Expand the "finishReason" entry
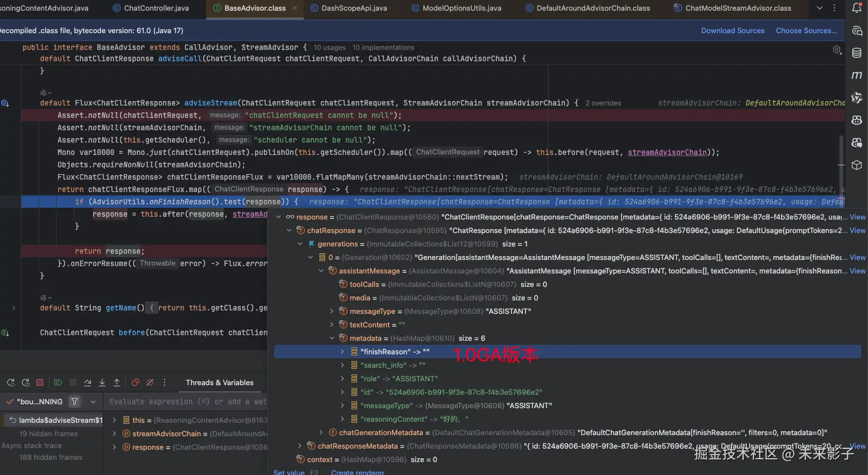Viewport: 868px width, 475px height. (342, 352)
